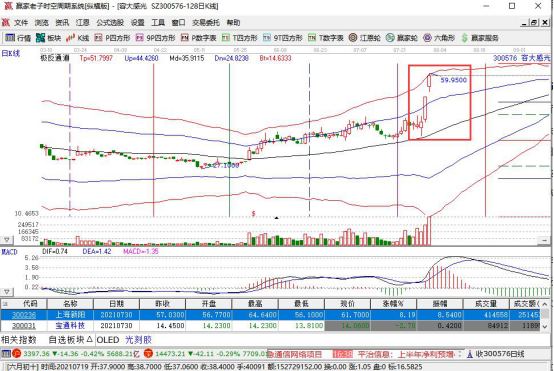Open the 浏览 menu
Image resolution: width=554 pixels, height=371 pixels.
click(x=41, y=23)
